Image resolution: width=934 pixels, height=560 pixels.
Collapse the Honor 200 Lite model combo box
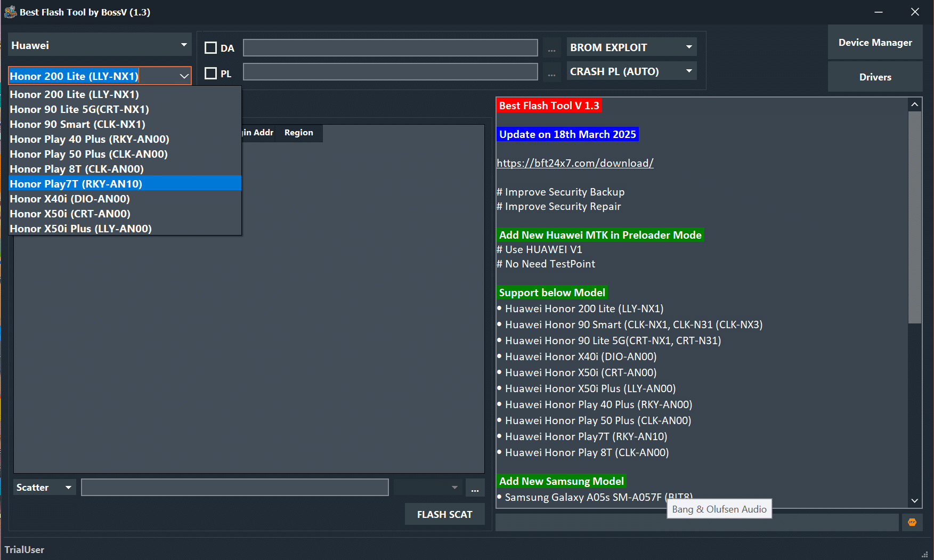(184, 76)
